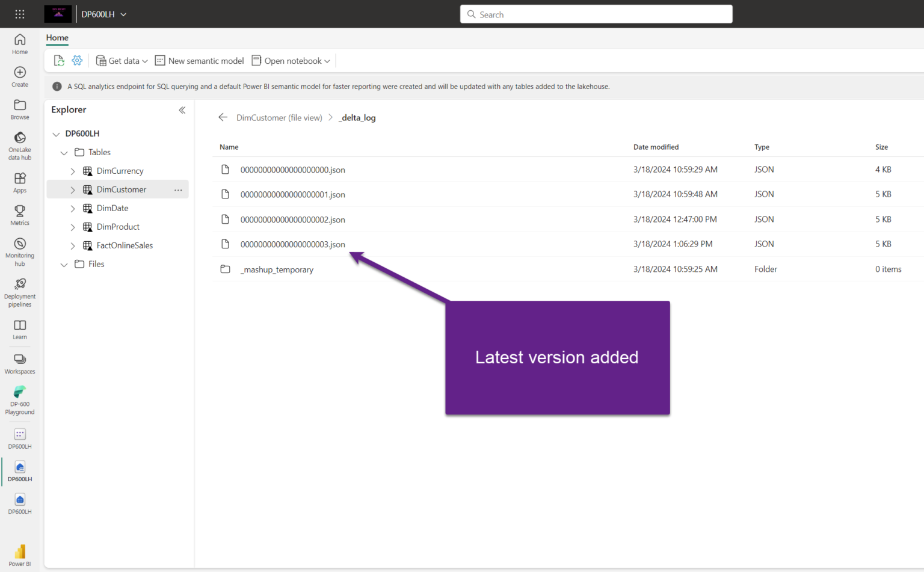Collapse the Tables folder
Image resolution: width=924 pixels, height=572 pixels.
point(64,153)
